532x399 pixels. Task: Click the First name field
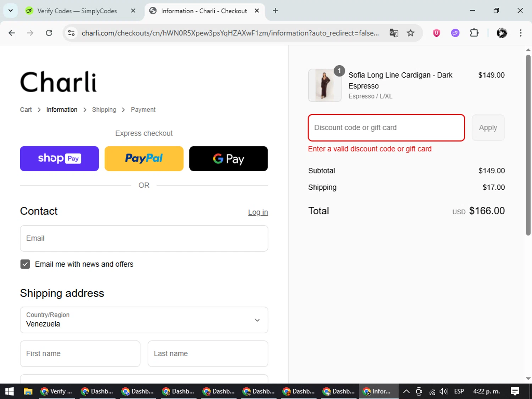80,354
